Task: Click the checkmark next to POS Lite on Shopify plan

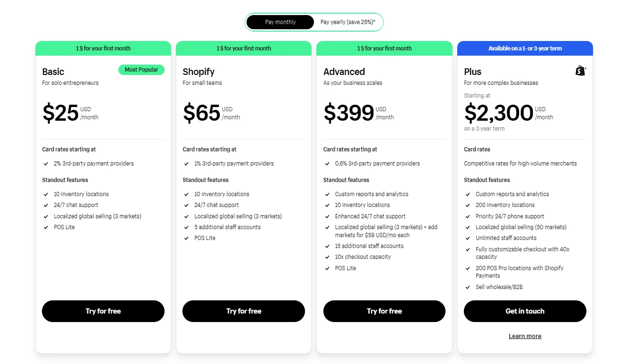Action: pos(186,238)
